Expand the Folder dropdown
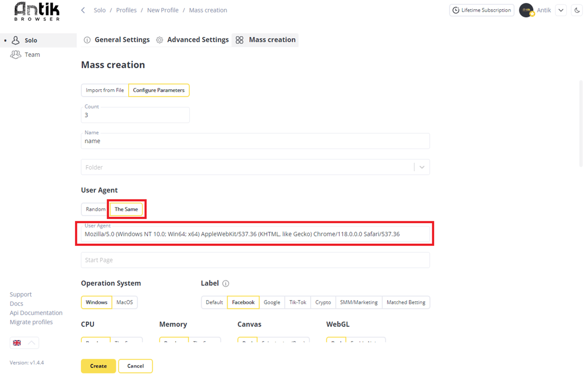Image resolution: width=588 pixels, height=379 pixels. pos(422,167)
